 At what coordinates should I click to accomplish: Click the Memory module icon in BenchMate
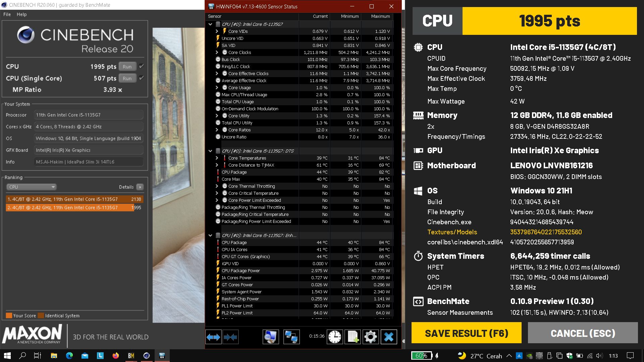418,115
